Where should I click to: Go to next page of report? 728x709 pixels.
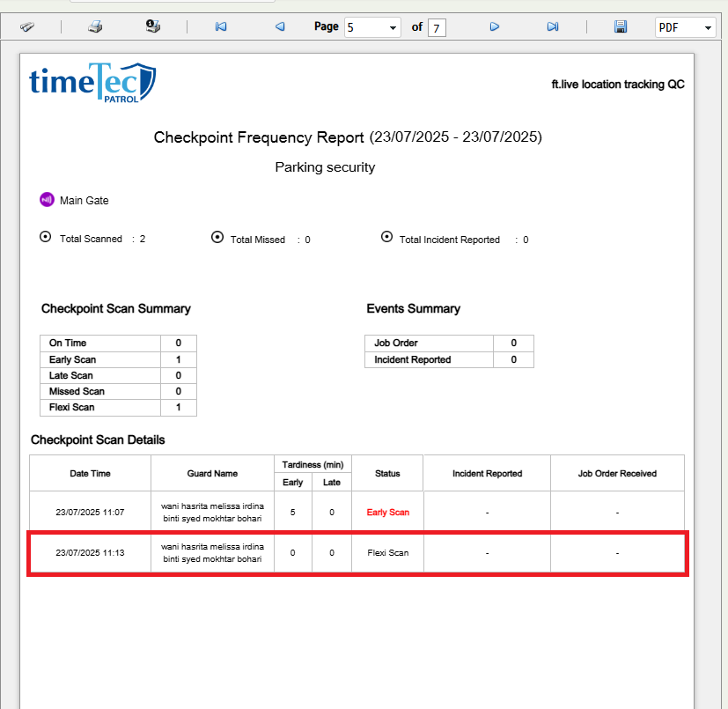tap(495, 26)
